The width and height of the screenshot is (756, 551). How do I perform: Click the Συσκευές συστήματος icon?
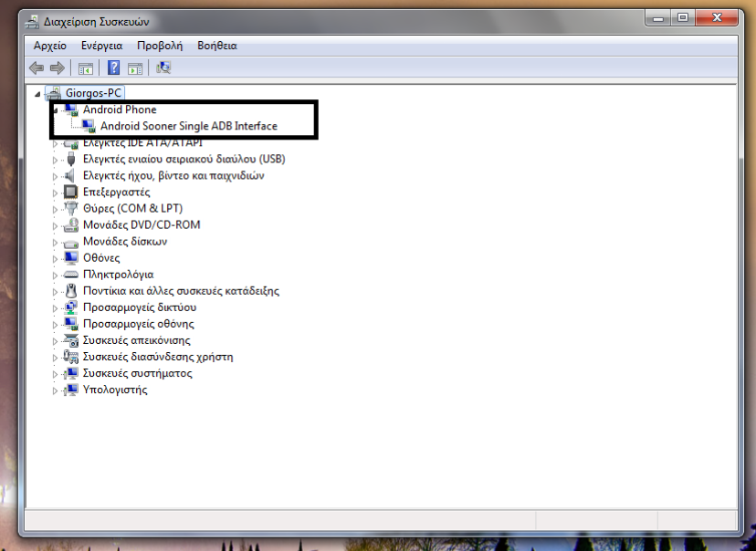point(71,373)
